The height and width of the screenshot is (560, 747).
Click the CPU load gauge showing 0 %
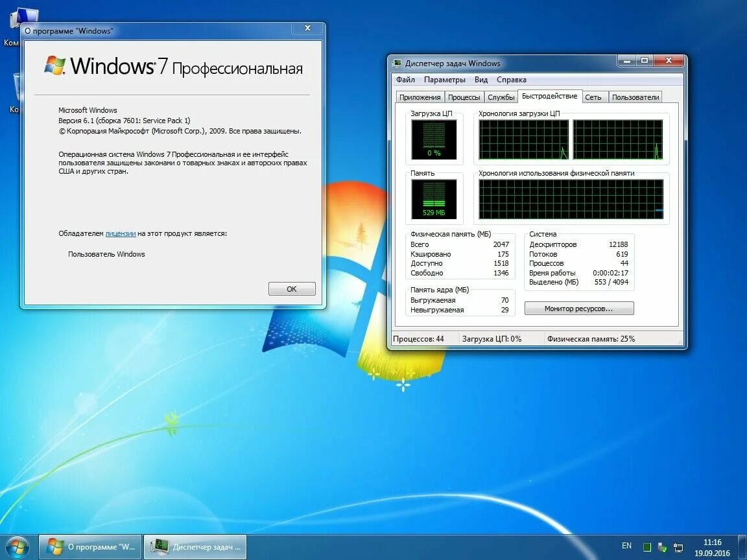pos(434,139)
